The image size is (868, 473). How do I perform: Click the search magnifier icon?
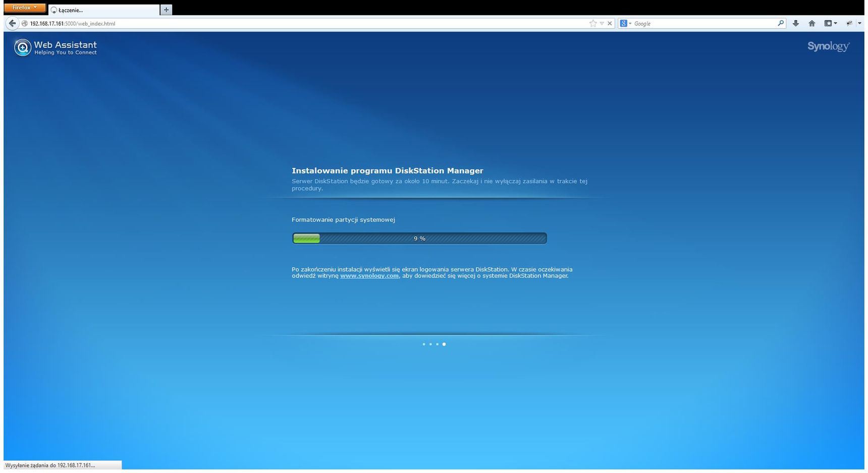point(781,23)
